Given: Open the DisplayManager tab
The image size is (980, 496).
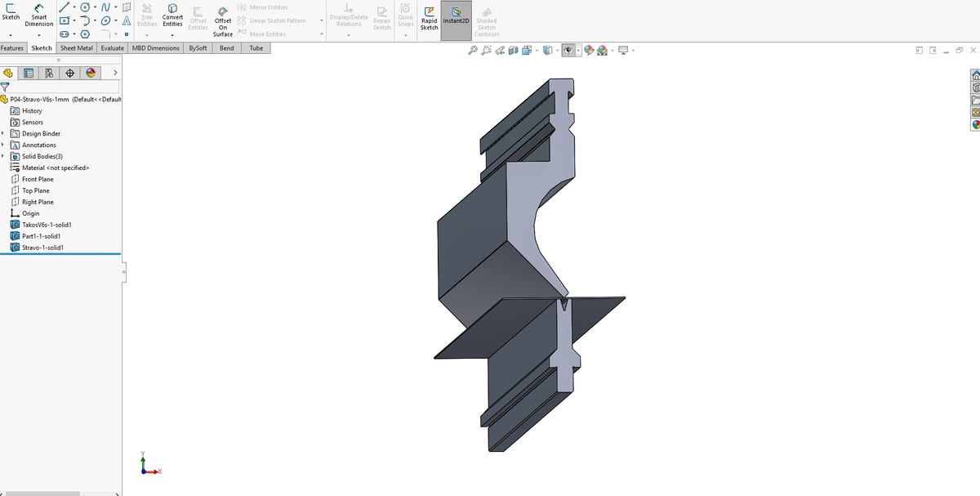Looking at the screenshot, I should point(91,73).
